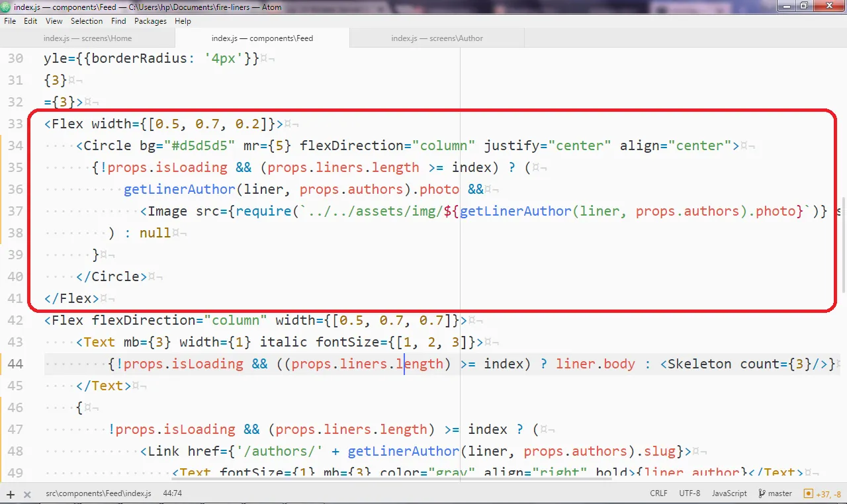Open the Selection menu
Image resolution: width=847 pixels, height=504 pixels.
(87, 21)
